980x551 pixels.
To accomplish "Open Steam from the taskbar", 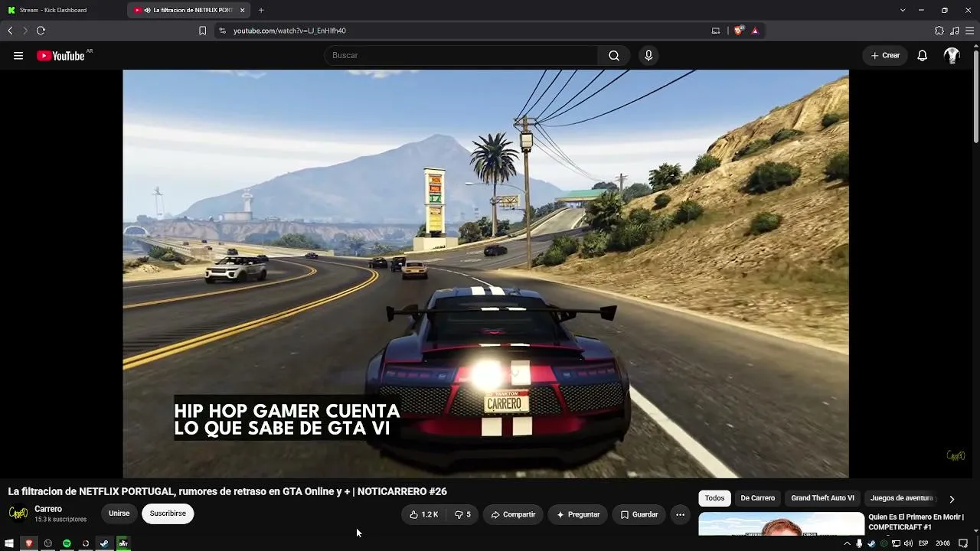I will [x=104, y=543].
